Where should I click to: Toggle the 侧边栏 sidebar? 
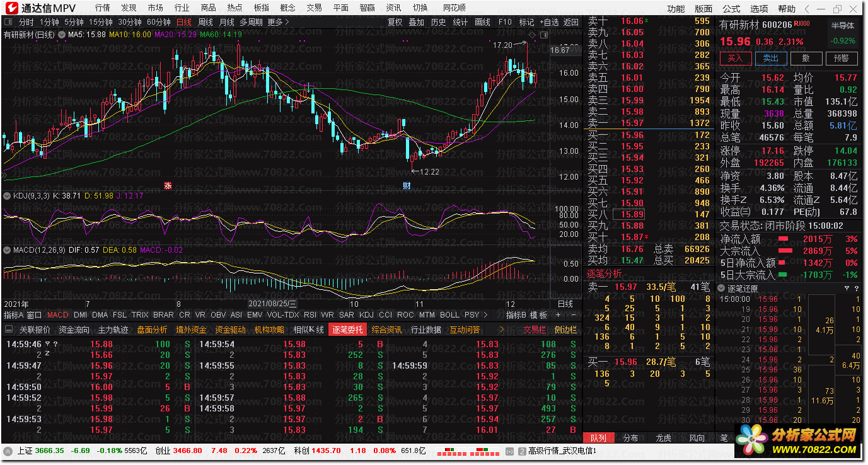click(x=566, y=330)
